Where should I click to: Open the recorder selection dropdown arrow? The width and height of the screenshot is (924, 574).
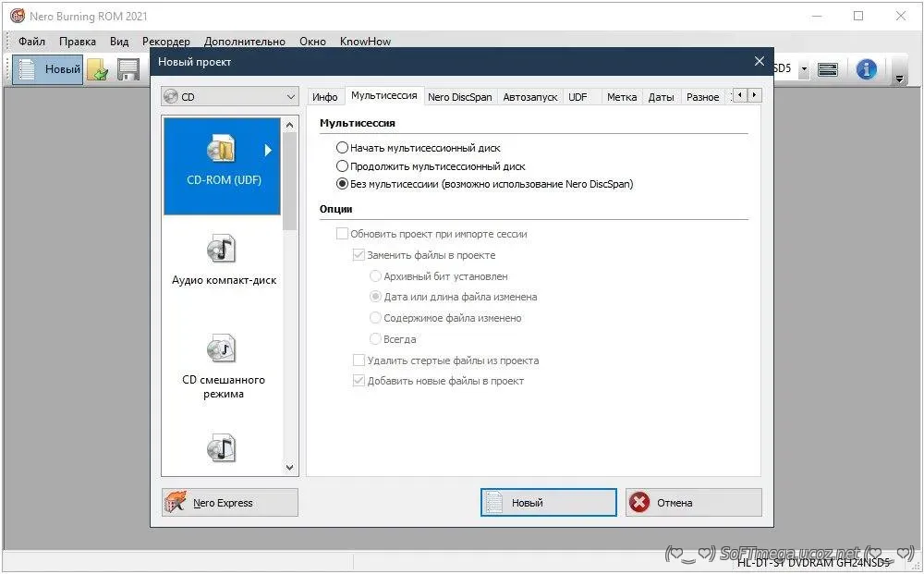pos(804,69)
